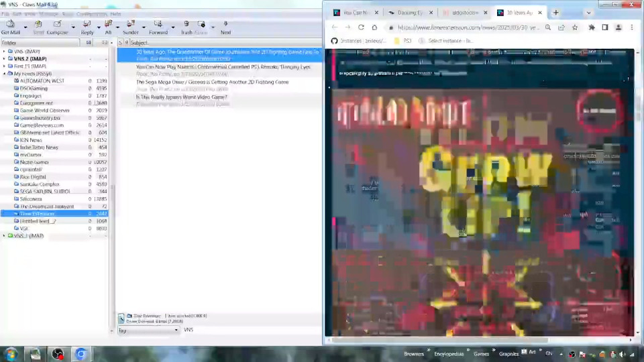Go forward in Chrome browser
Image resolution: width=644 pixels, height=362 pixels.
[347, 27]
